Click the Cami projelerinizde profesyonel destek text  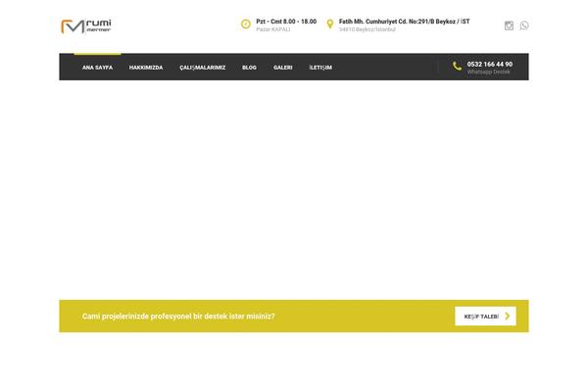pyautogui.click(x=178, y=317)
